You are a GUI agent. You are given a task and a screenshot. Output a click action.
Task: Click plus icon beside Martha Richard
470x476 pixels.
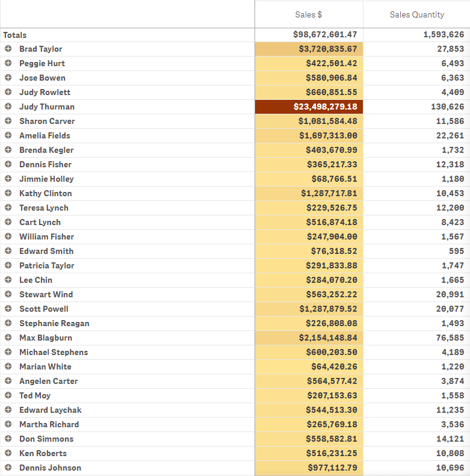point(8,424)
